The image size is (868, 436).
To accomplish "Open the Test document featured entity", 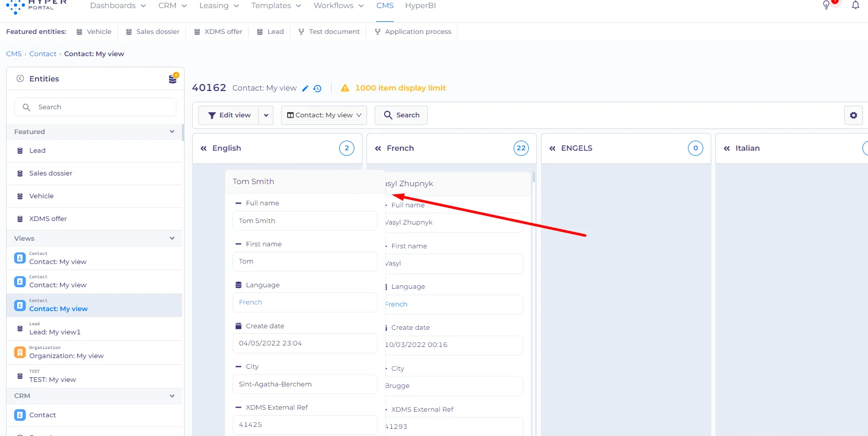I will pos(329,31).
